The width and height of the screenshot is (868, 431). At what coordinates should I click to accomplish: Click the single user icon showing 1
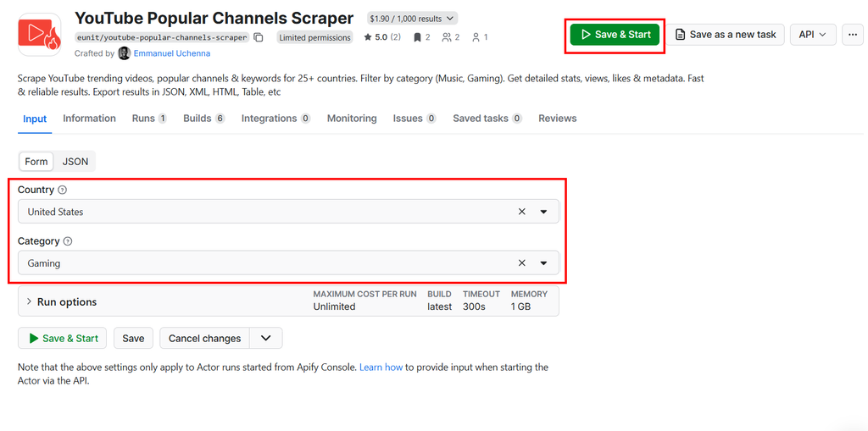pyautogui.click(x=476, y=37)
